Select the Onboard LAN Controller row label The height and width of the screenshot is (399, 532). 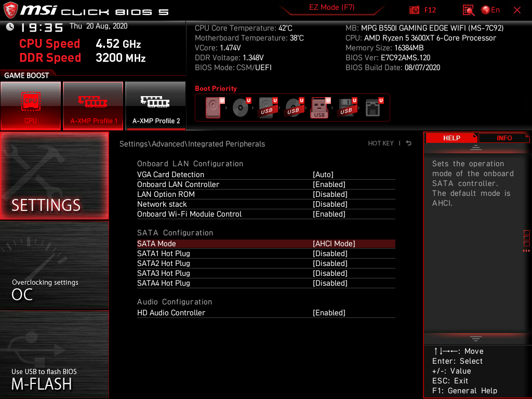[x=178, y=184]
